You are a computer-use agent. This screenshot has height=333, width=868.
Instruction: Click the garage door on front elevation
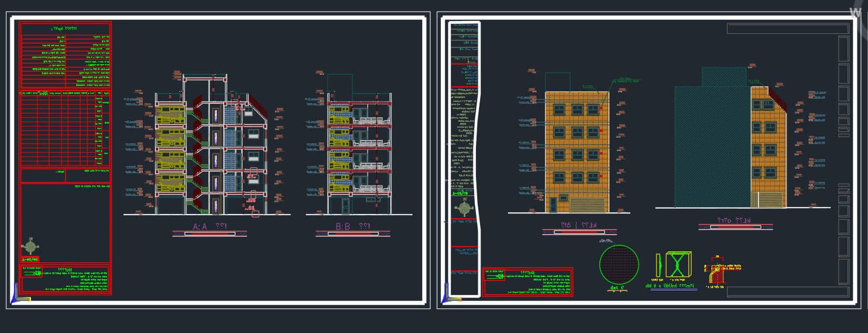[x=588, y=205]
